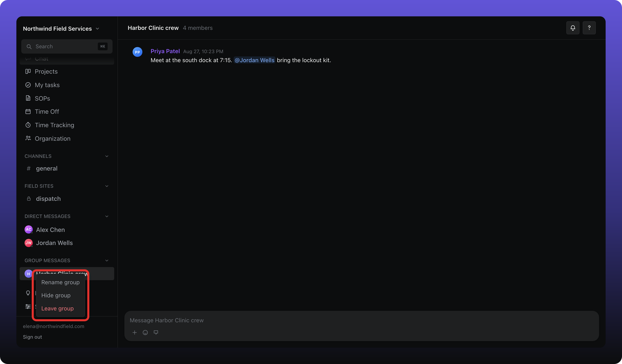Go to Time Tracking page
The image size is (622, 364).
pyautogui.click(x=67, y=125)
